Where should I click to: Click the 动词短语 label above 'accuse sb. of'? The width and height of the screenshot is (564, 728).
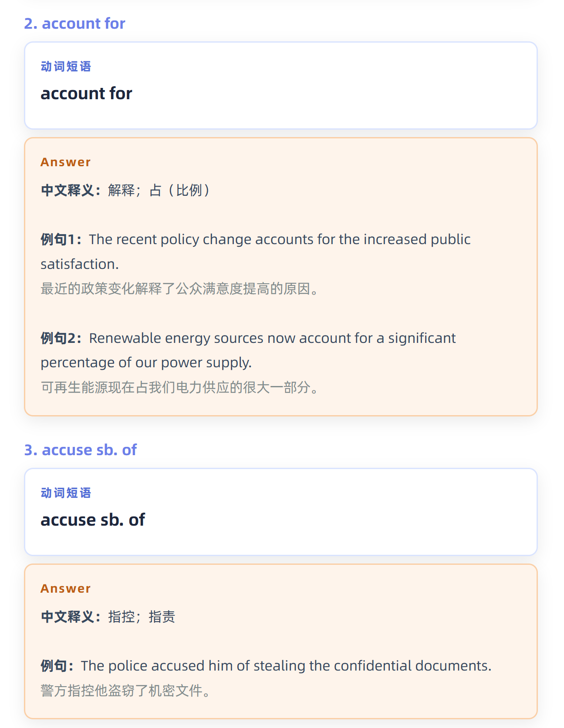point(66,493)
